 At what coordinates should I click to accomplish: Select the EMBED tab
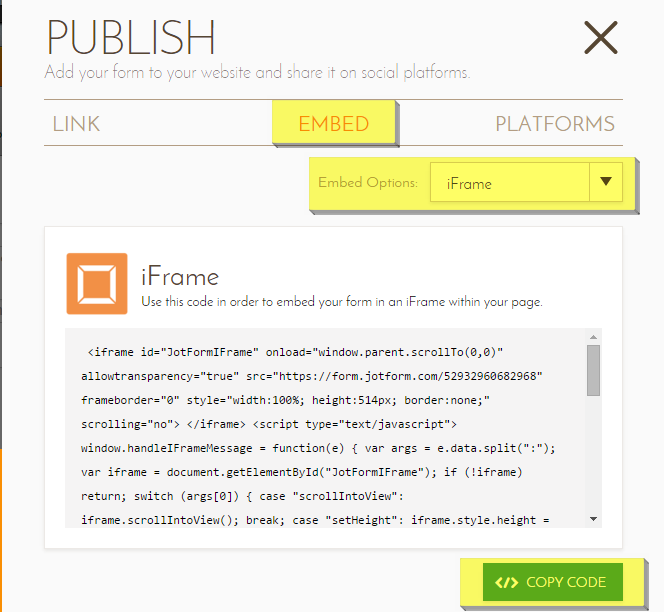point(334,125)
